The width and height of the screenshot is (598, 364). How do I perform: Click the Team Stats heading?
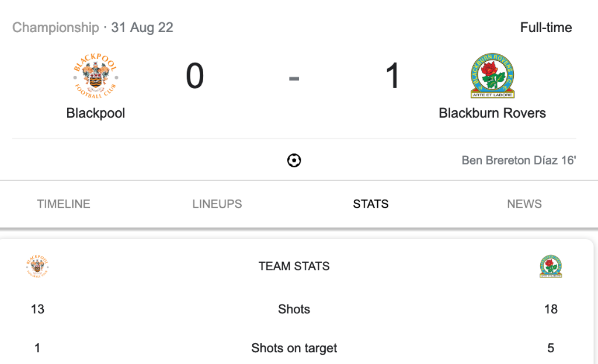(294, 266)
